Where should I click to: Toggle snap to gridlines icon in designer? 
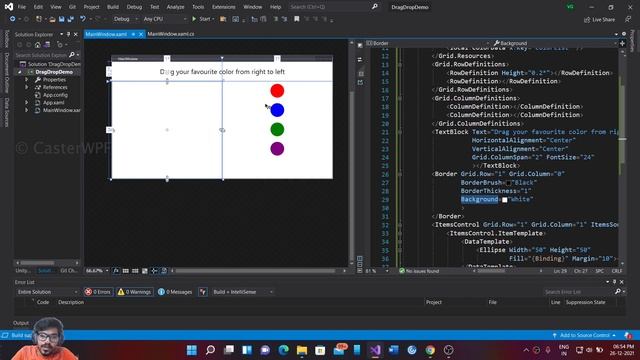135,271
